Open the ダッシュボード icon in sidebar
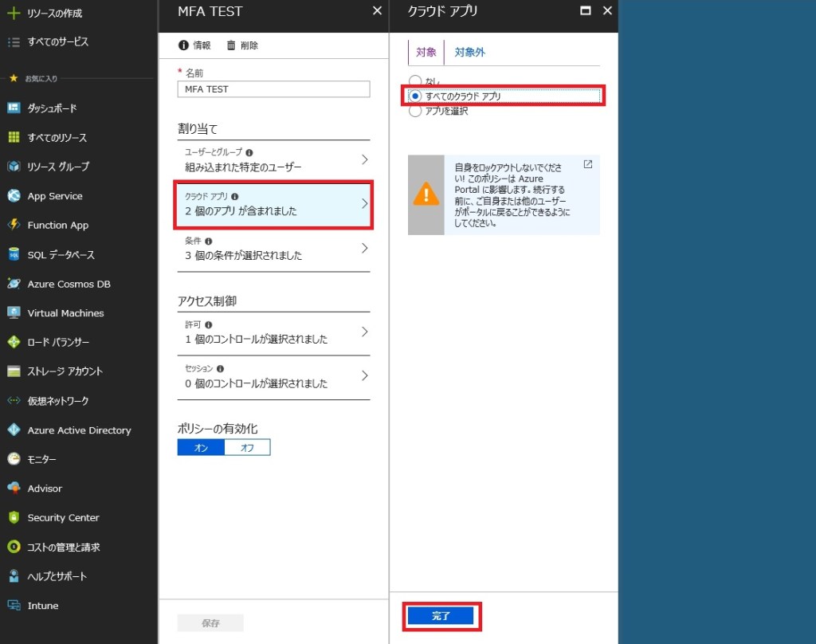Screen dimensions: 816x644 [14, 108]
